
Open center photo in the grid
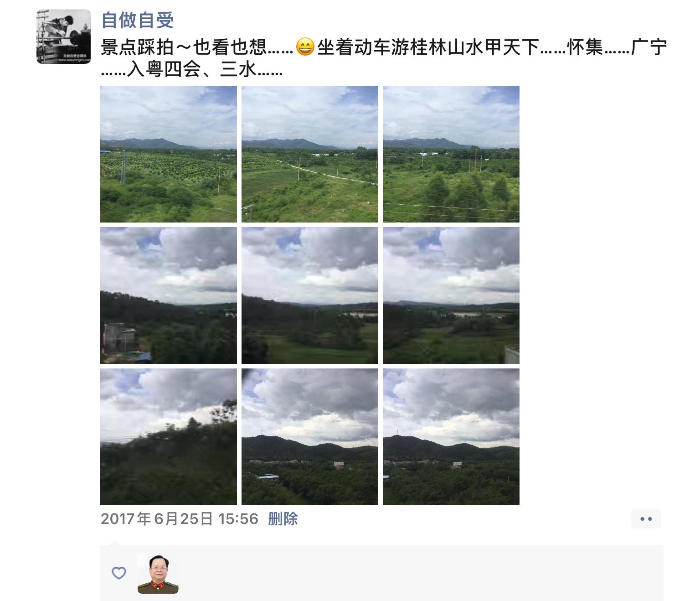[310, 295]
